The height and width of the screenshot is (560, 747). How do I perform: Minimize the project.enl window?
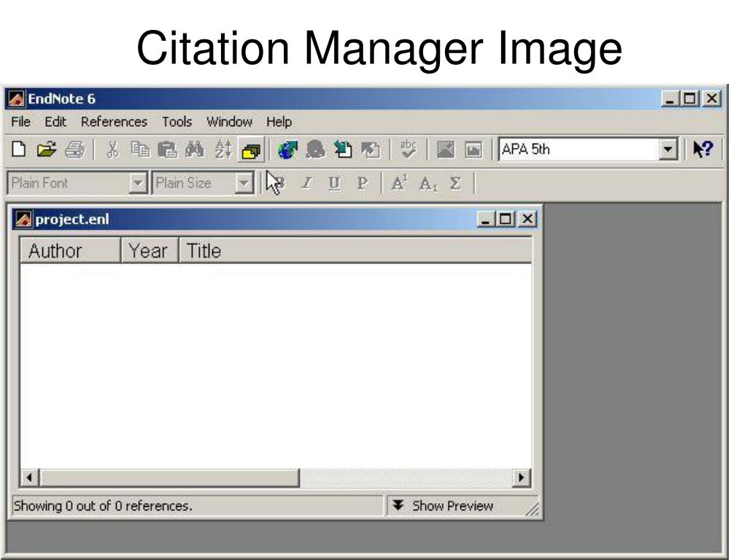tap(485, 219)
